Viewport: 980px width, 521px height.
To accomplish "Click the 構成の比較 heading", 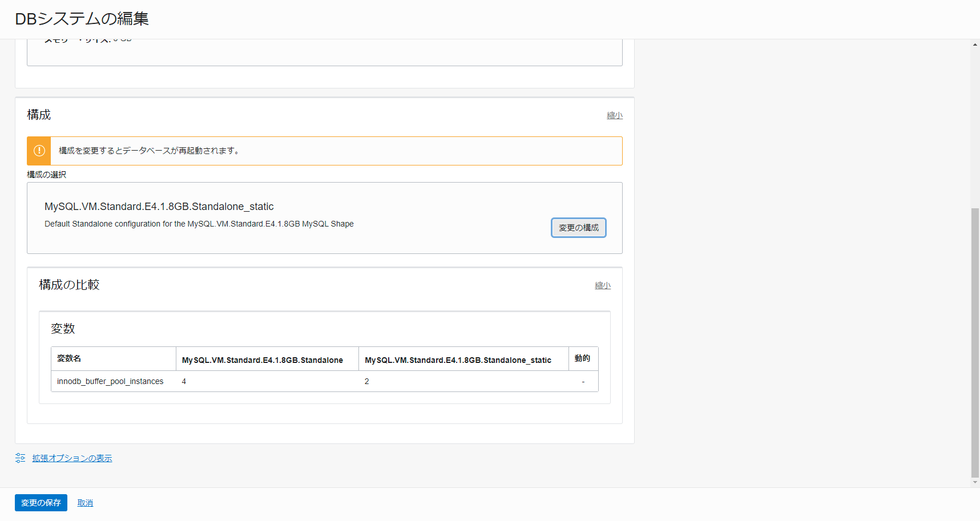I will 69,285.
